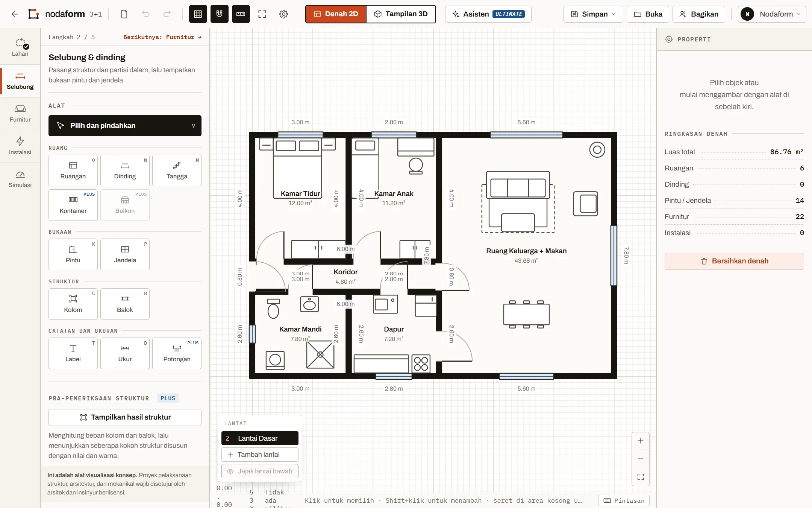Viewport: 812px width, 508px height.
Task: Click the Buka button
Action: point(648,14)
